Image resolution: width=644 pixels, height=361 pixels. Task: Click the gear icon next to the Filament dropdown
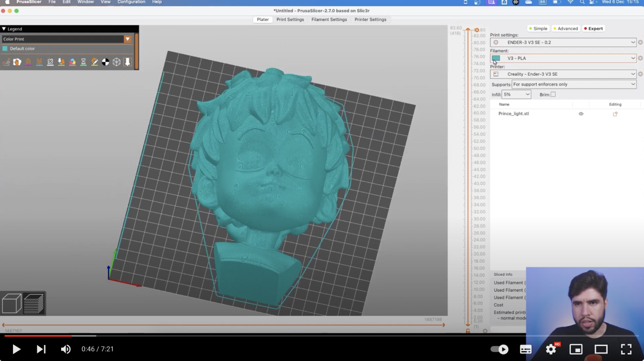pyautogui.click(x=641, y=59)
